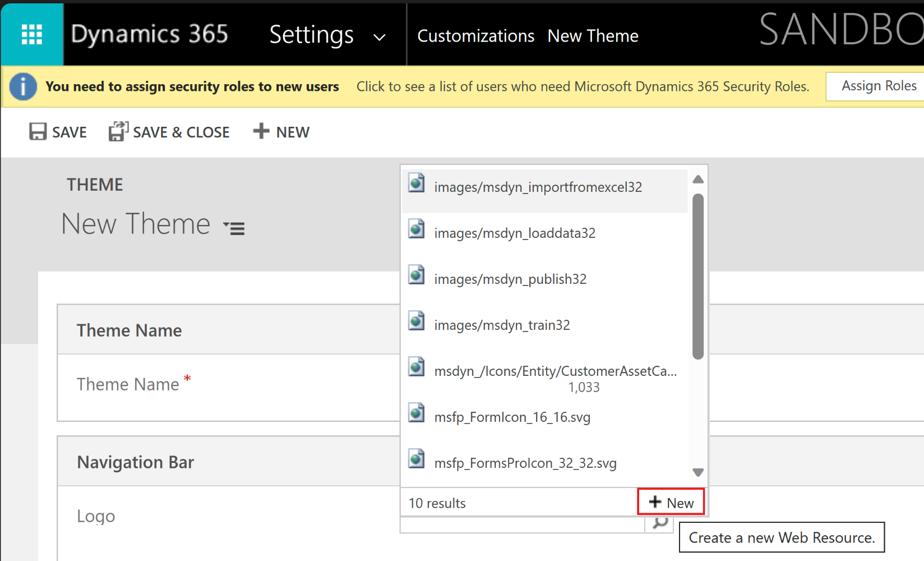Screen dimensions: 924x561
Task: Click the Dynamics 365 home label
Action: coord(150,34)
